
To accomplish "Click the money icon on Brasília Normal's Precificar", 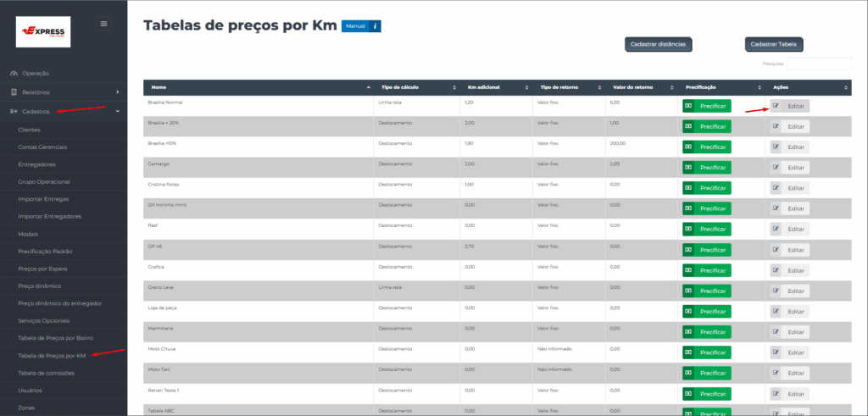I will (x=688, y=106).
